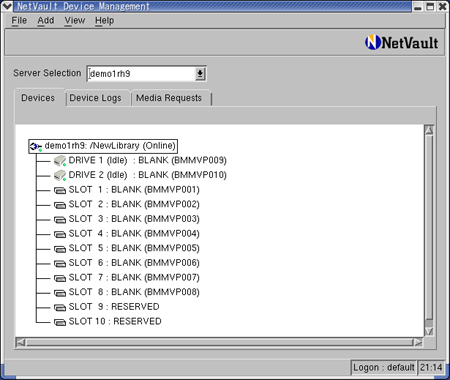
Task: Select SLOT 6 : BLANK (BMMVP006)
Action: click(127, 263)
